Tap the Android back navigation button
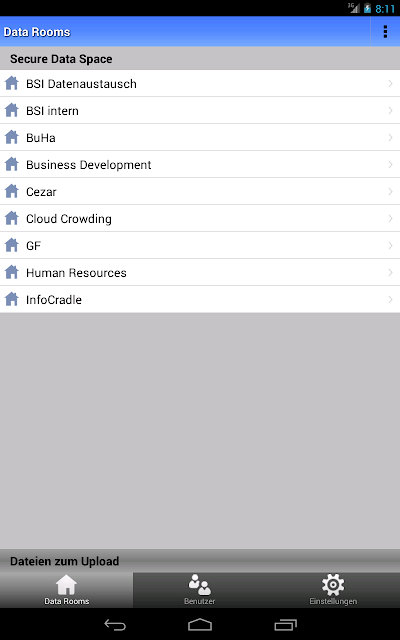 (x=115, y=624)
